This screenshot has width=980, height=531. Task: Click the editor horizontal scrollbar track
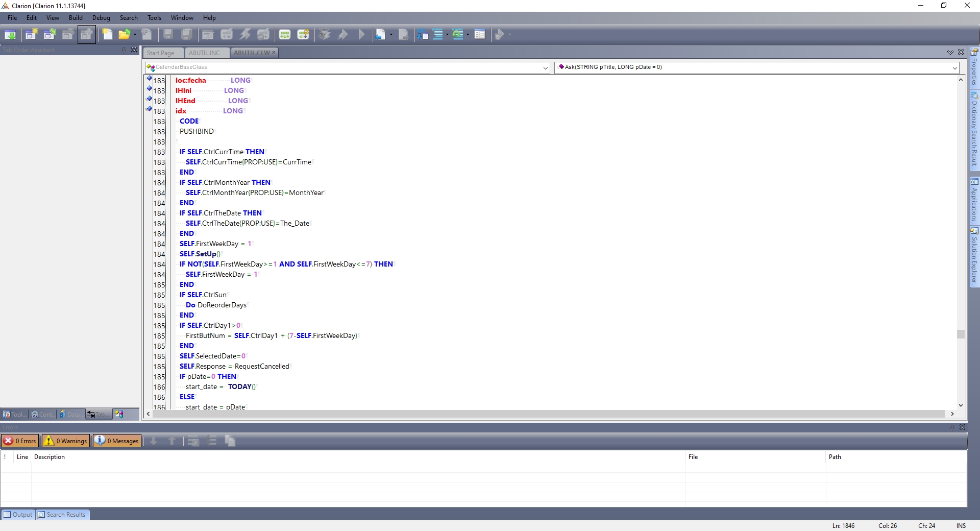click(x=549, y=414)
